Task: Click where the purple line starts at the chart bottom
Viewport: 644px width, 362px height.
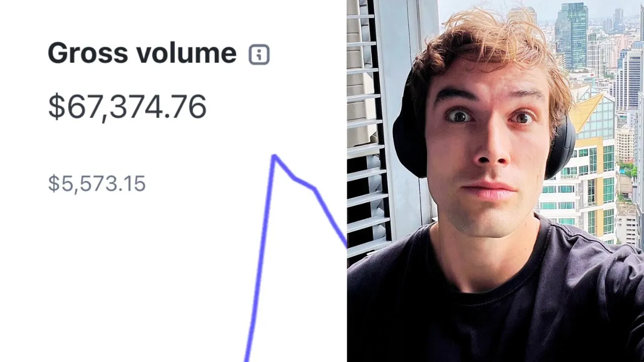Action: click(x=247, y=357)
